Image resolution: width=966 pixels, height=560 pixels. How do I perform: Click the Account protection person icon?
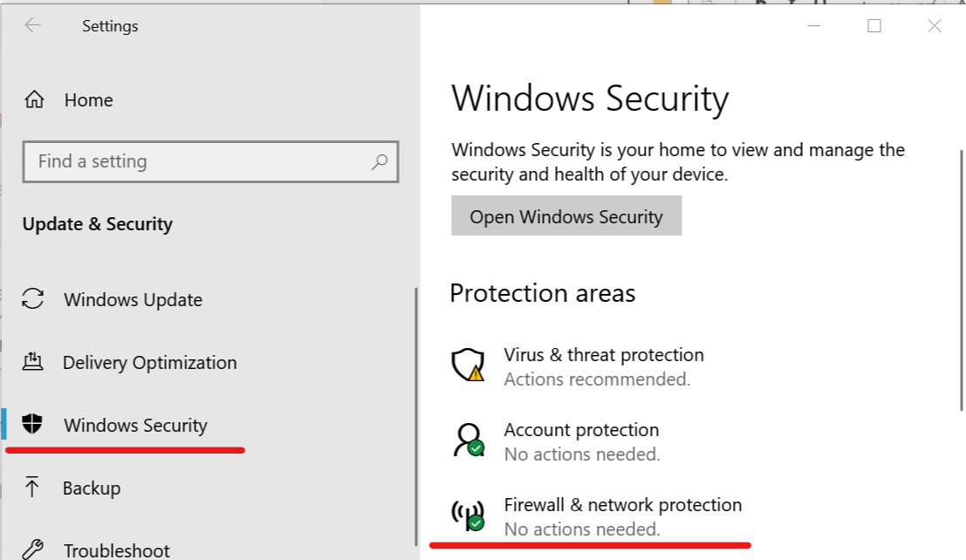click(469, 440)
